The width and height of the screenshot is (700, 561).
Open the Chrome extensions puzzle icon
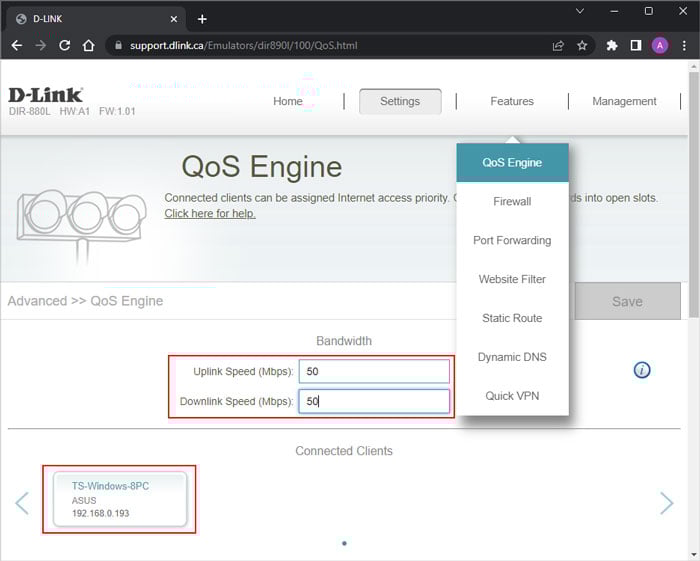(x=612, y=45)
